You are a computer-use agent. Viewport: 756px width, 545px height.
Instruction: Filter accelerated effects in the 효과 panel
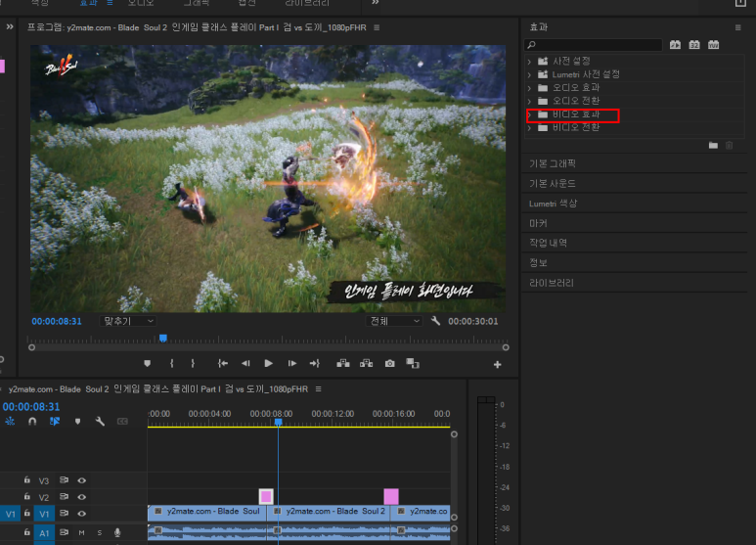click(675, 45)
